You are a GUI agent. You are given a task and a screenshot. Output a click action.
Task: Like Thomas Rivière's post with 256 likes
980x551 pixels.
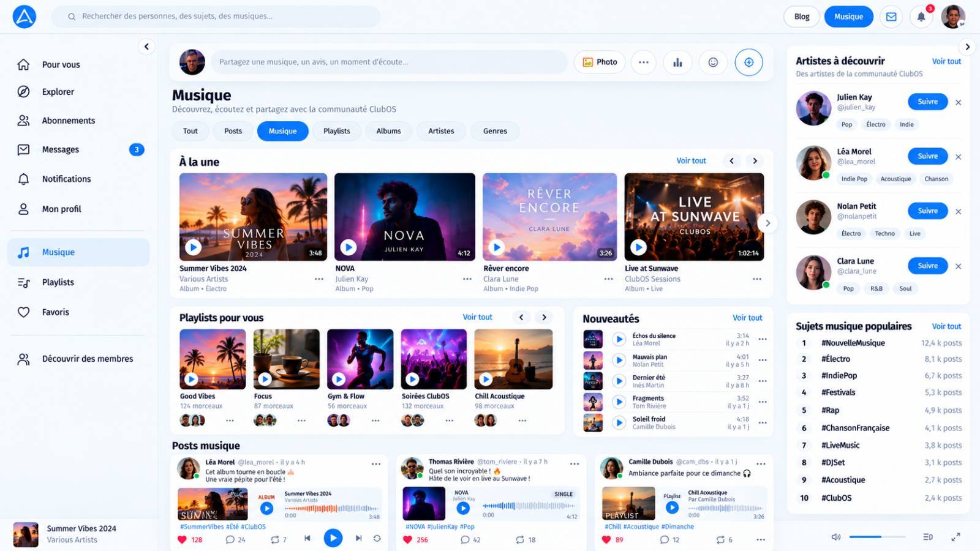coord(407,539)
